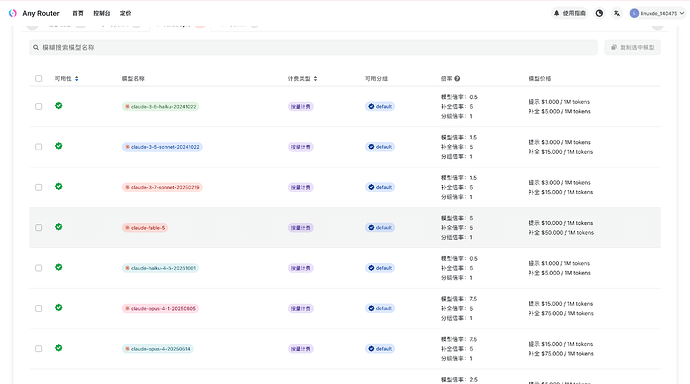The width and height of the screenshot is (690, 384).
Task: Click '模型倍率: 0.5' in claude-3-5-haiku row
Action: [459, 97]
